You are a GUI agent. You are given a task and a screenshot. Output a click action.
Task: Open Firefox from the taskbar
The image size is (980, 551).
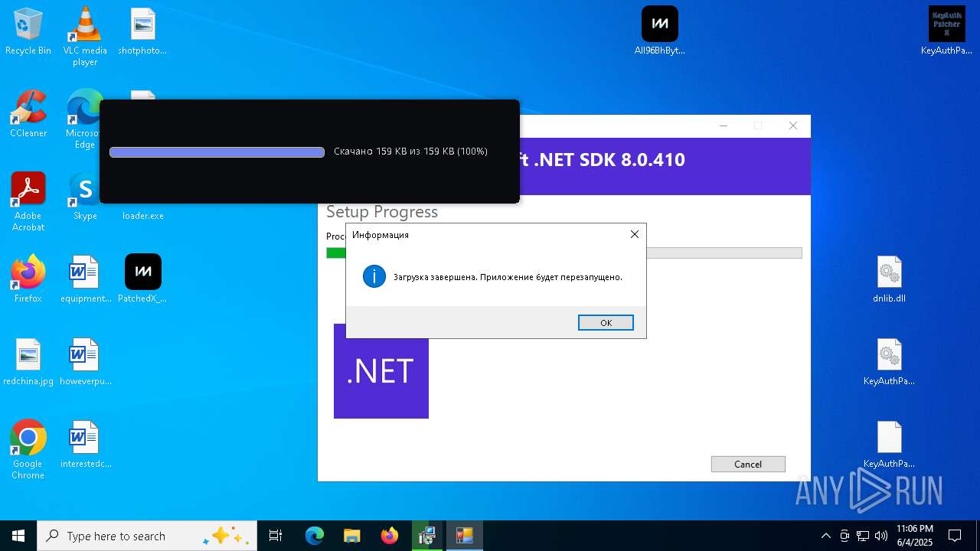389,536
